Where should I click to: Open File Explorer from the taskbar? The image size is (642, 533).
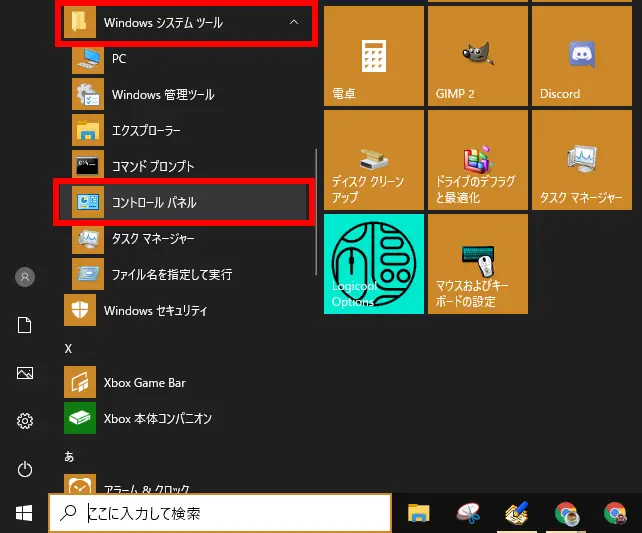418,513
